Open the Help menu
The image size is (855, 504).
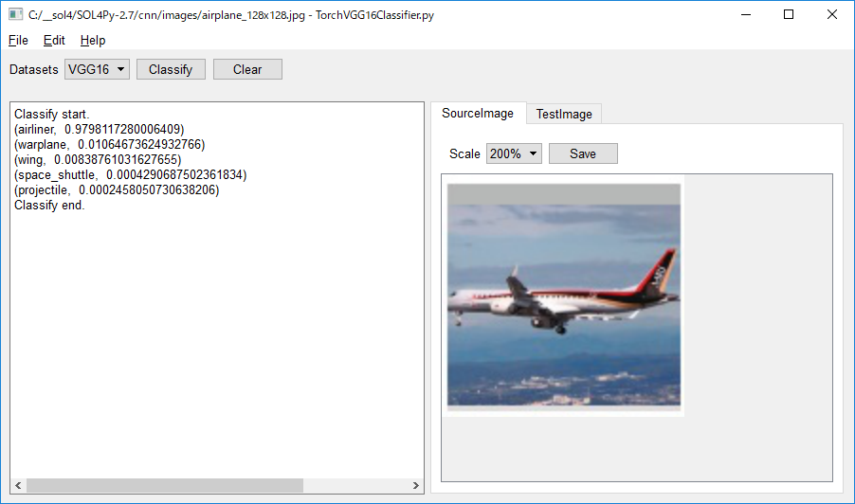coord(93,41)
